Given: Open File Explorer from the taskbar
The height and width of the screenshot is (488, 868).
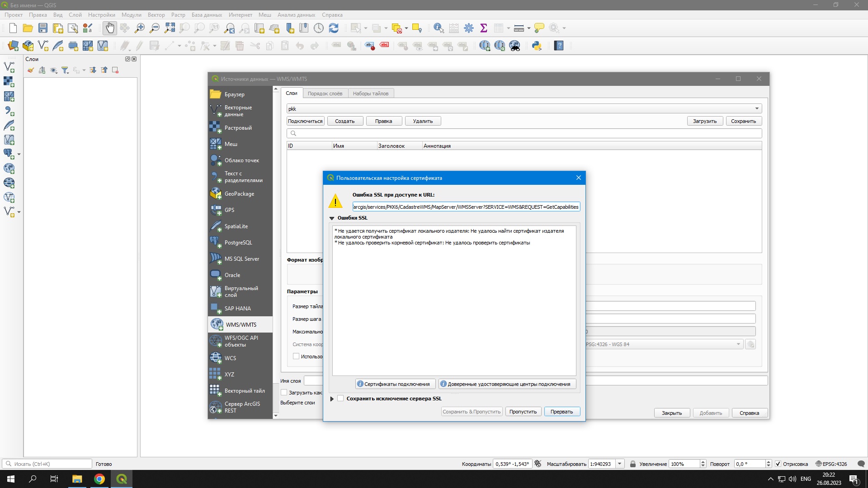Looking at the screenshot, I should pos(77,479).
